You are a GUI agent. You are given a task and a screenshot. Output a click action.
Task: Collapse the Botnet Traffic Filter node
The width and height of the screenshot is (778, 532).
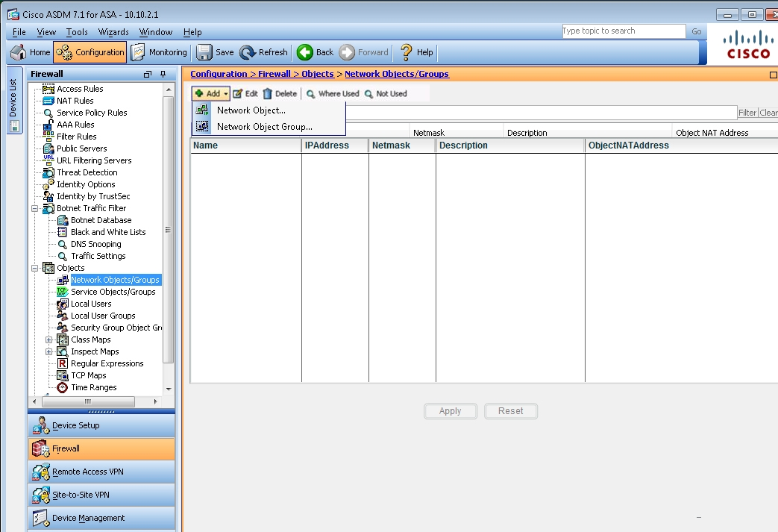pyautogui.click(x=35, y=208)
